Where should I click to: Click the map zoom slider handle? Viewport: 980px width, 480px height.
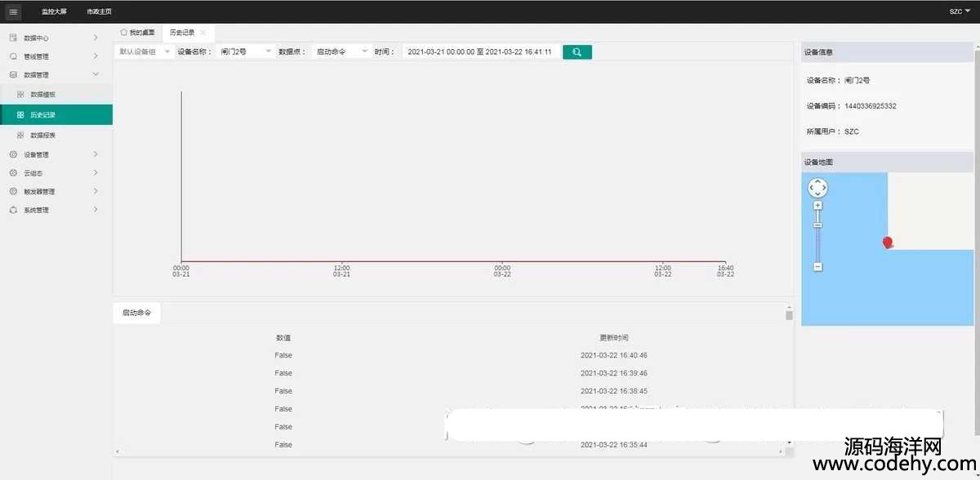click(x=817, y=225)
